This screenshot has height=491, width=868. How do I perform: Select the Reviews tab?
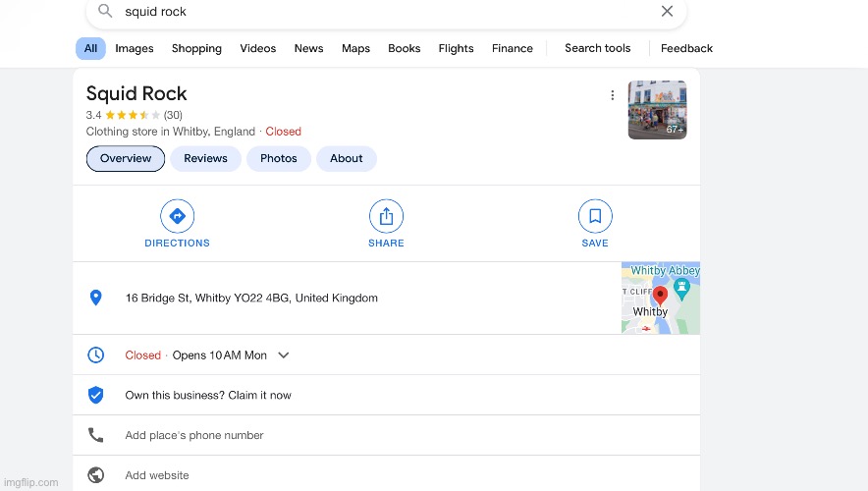[x=205, y=158]
